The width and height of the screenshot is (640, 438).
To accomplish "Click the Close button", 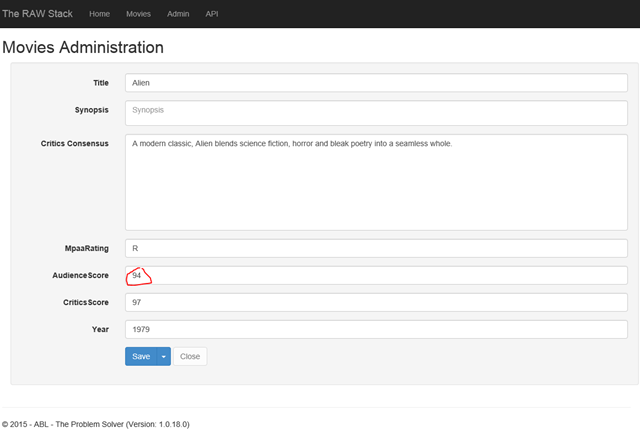I will [190, 356].
